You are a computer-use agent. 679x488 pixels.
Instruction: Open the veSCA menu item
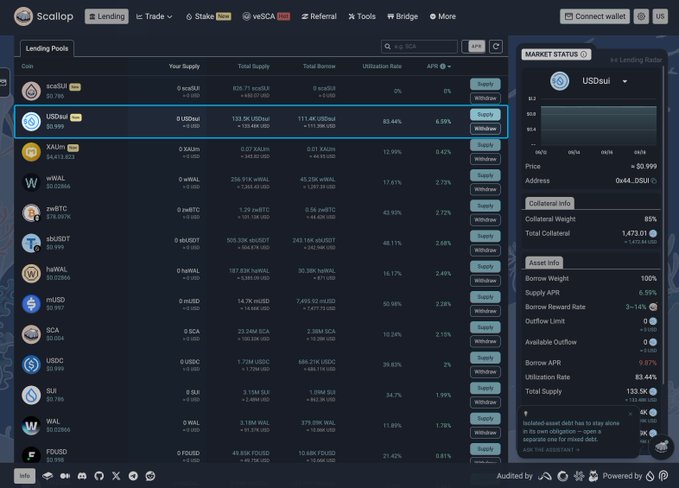click(x=266, y=16)
